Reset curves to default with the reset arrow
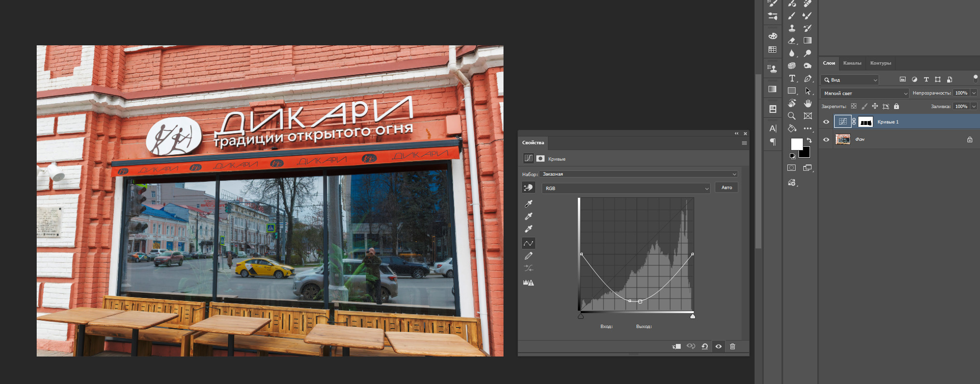This screenshot has height=384, width=980. [x=705, y=346]
